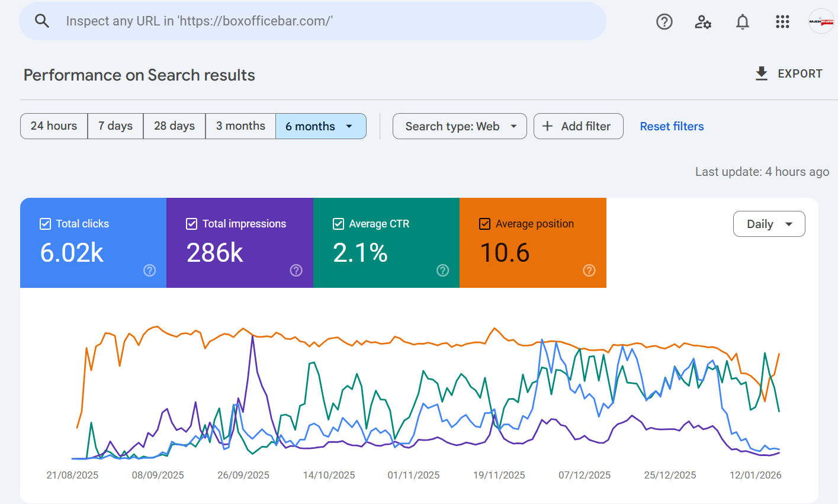Open the account profile avatar
The height and width of the screenshot is (504, 838).
click(x=821, y=22)
